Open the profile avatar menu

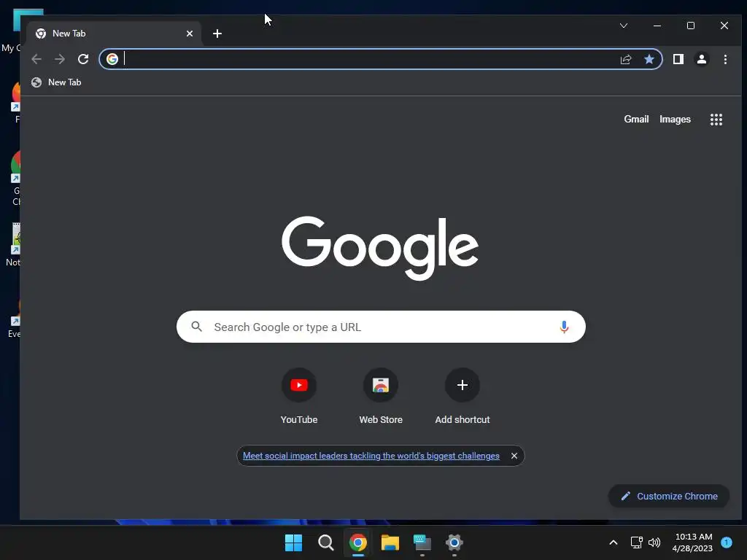point(701,59)
